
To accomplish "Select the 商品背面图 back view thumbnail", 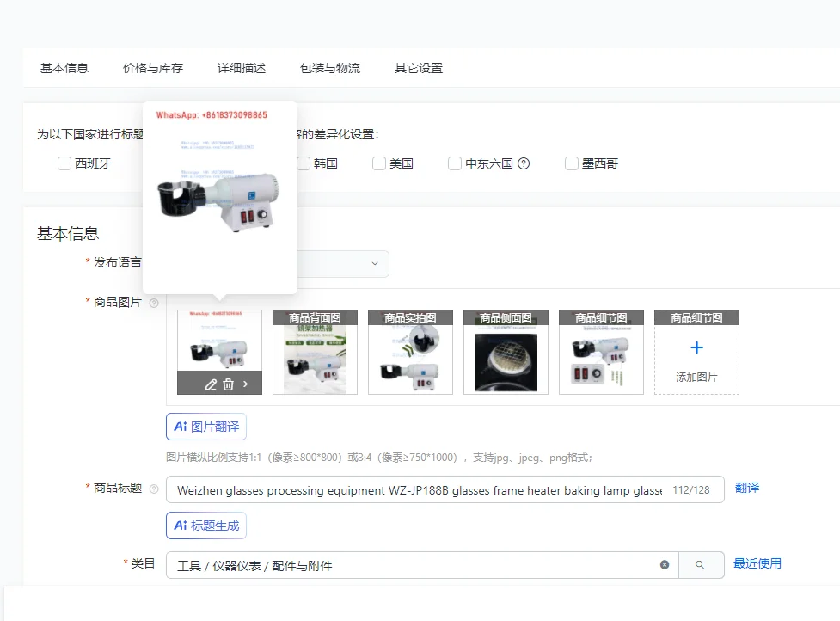I will click(x=315, y=352).
